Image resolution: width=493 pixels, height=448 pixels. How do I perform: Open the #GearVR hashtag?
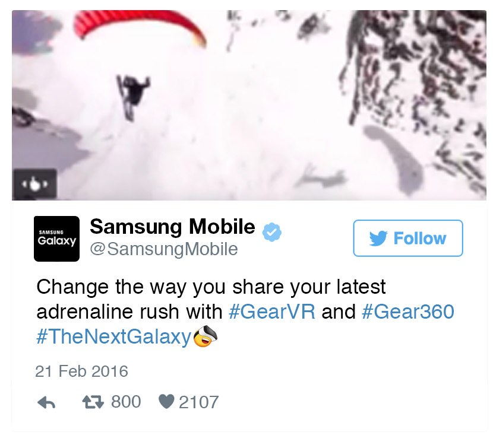[x=272, y=312]
